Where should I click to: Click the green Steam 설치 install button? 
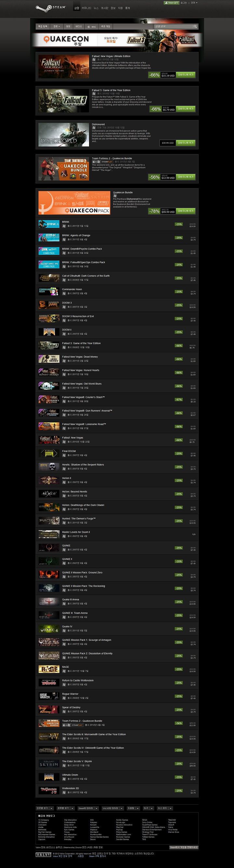coord(171,3)
